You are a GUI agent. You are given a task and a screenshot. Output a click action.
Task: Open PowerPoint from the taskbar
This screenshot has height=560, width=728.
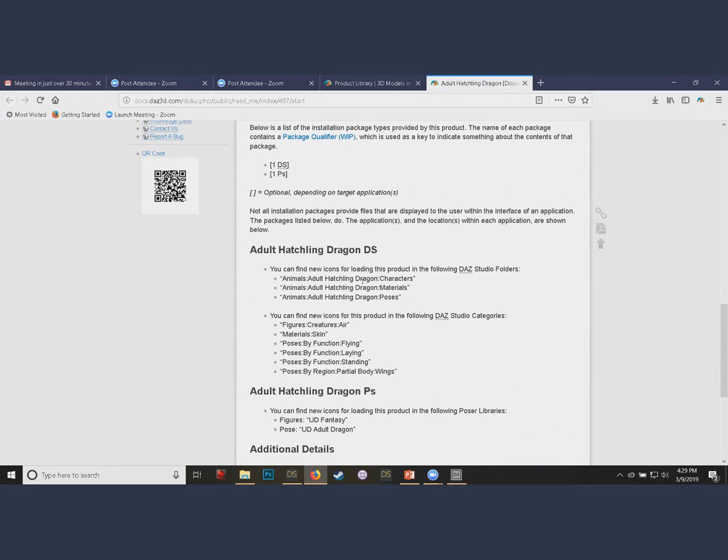[x=409, y=475]
